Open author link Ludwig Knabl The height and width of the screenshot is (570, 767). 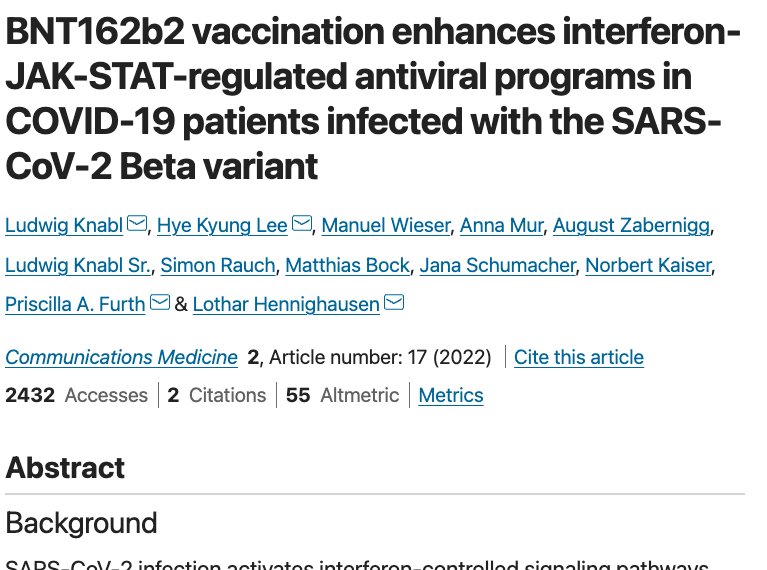coord(64,226)
